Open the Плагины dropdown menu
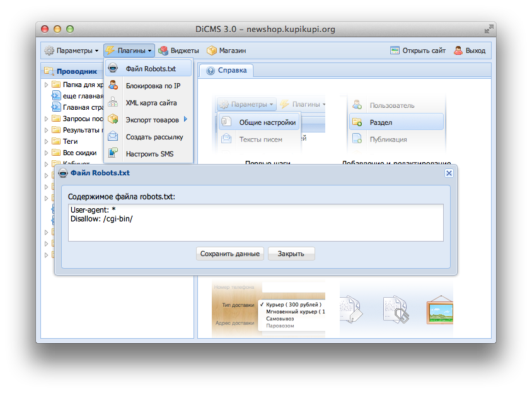The height and width of the screenshot is (393, 532). tap(129, 50)
